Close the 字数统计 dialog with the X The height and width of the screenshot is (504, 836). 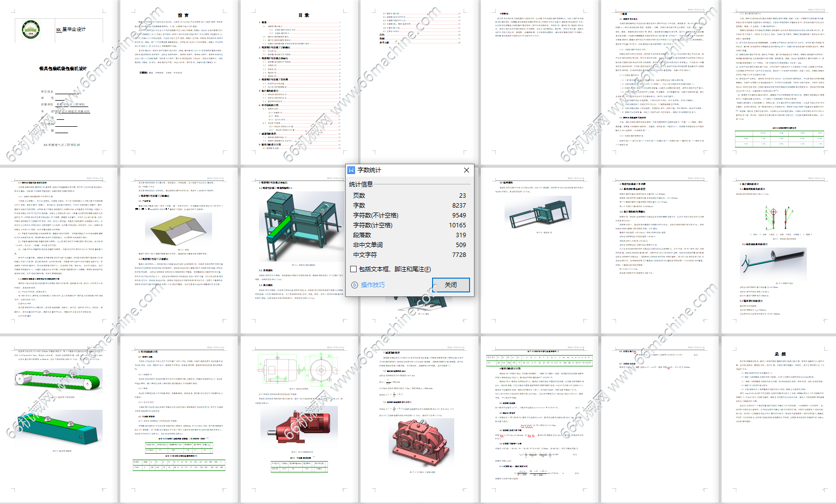tap(466, 170)
